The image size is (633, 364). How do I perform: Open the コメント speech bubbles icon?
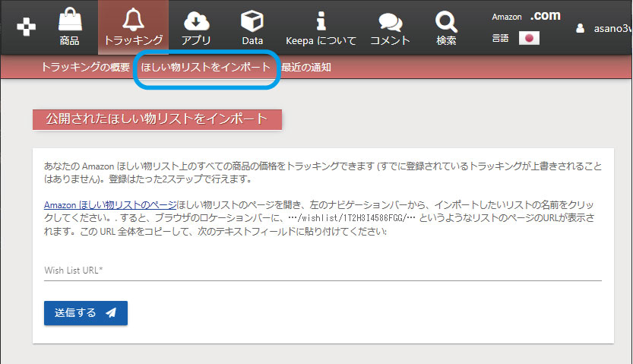coord(390,21)
